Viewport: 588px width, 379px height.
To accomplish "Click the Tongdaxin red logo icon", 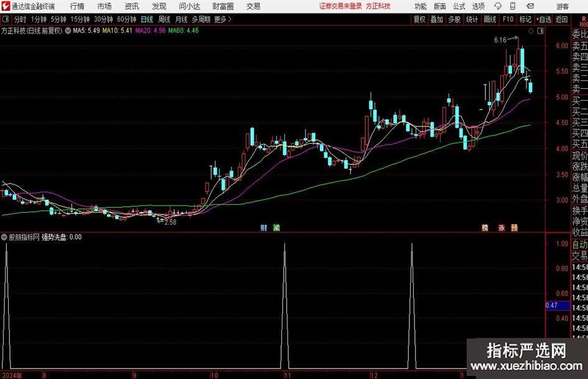I will (6, 6).
